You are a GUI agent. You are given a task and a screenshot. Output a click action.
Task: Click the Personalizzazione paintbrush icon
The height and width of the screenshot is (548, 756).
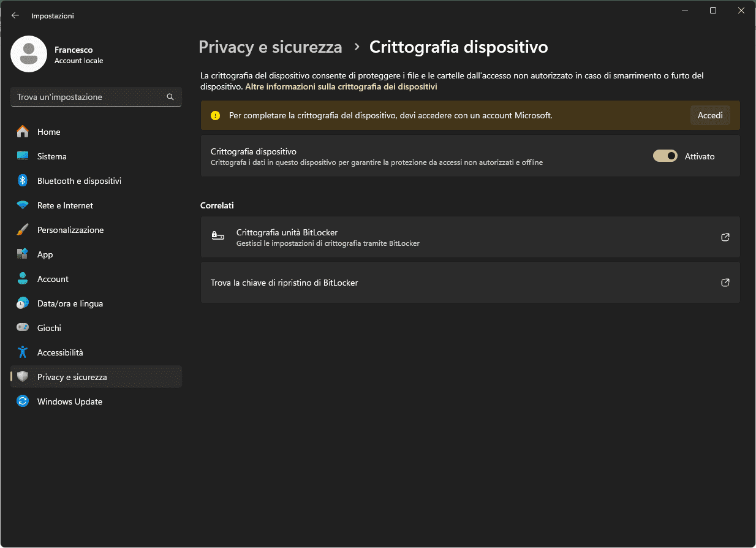coord(23,230)
